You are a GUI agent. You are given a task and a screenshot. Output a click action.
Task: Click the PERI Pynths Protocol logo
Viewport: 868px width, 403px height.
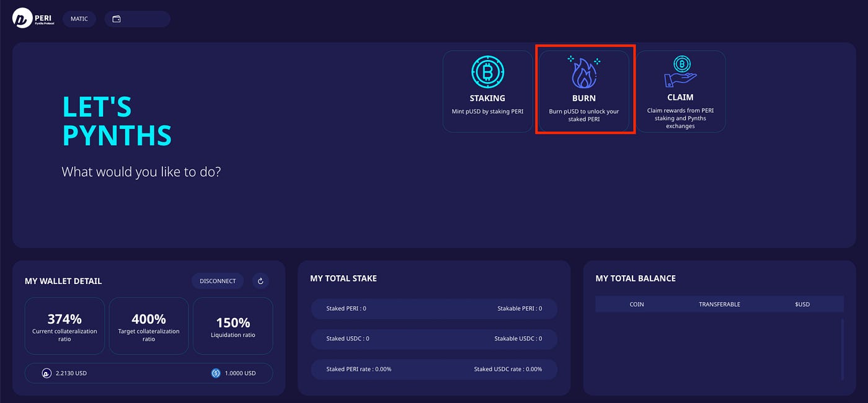point(34,19)
